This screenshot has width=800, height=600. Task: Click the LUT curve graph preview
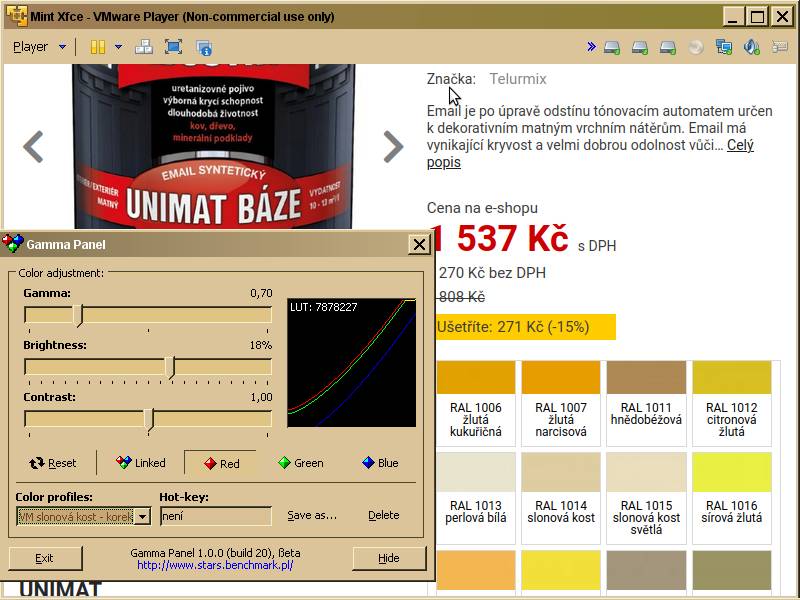(x=352, y=362)
